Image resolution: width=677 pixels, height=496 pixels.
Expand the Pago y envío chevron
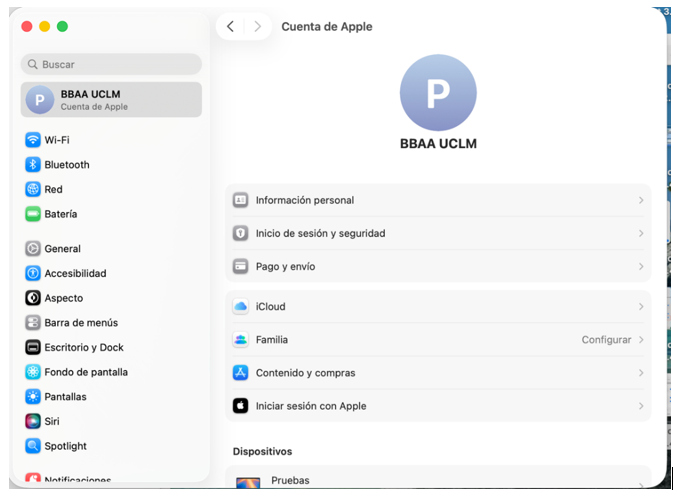[641, 267]
